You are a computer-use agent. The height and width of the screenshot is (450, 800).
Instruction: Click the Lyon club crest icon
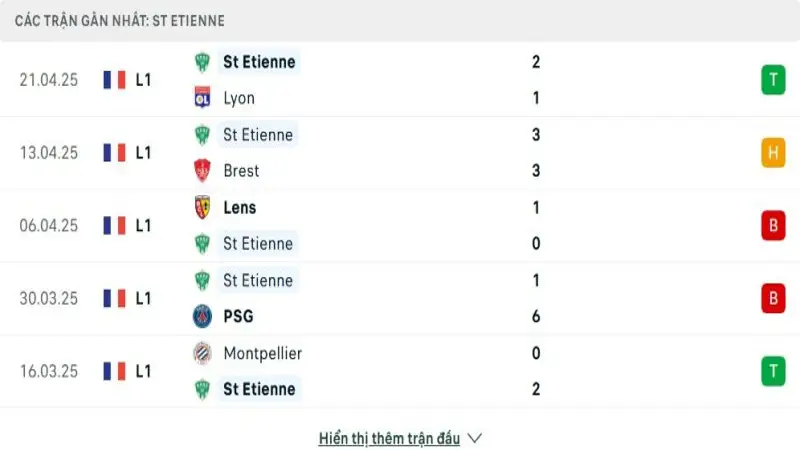(202, 98)
